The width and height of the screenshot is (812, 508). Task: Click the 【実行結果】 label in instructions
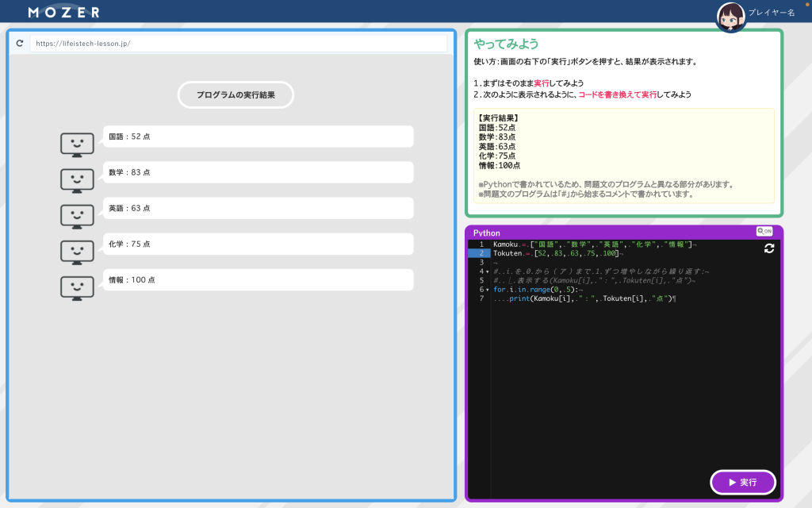tap(498, 117)
